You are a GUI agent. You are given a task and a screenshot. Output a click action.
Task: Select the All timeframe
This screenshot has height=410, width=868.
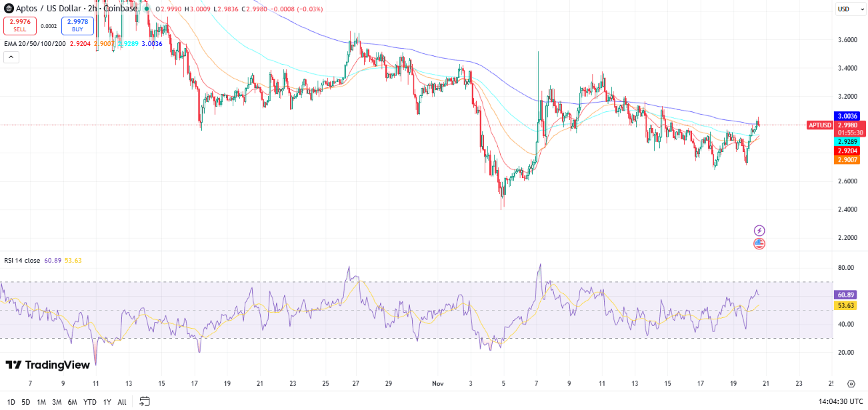(122, 402)
